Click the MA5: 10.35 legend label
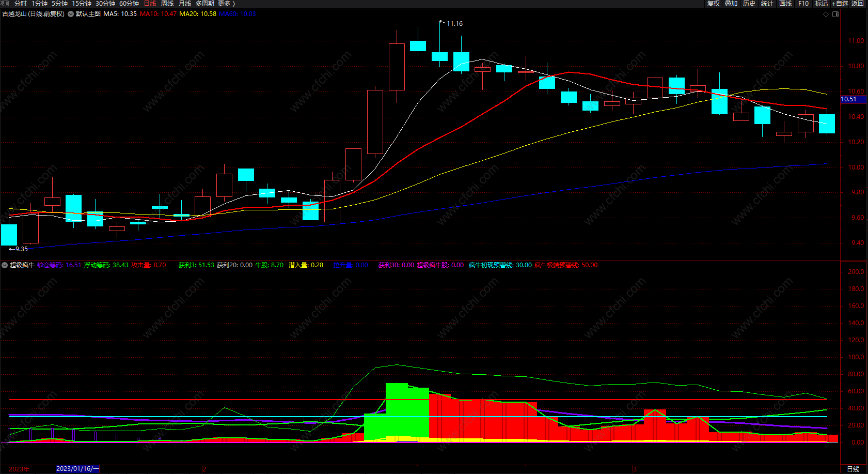The height and width of the screenshot is (474, 868). click(120, 14)
